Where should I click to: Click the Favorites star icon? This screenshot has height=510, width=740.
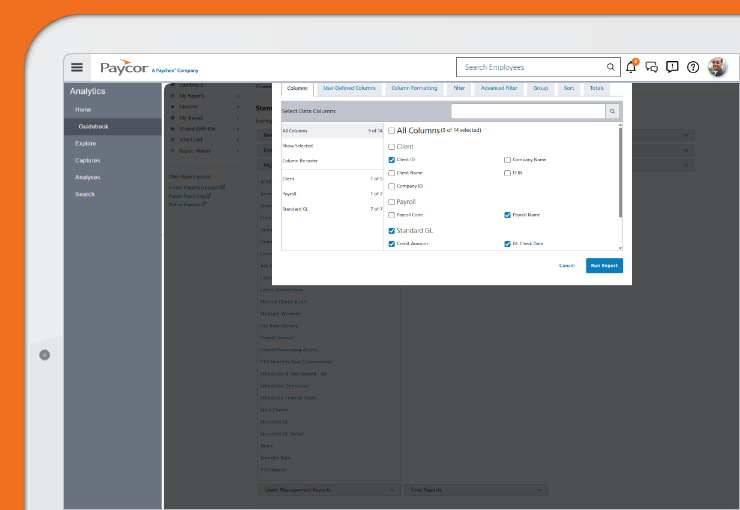coord(173,107)
